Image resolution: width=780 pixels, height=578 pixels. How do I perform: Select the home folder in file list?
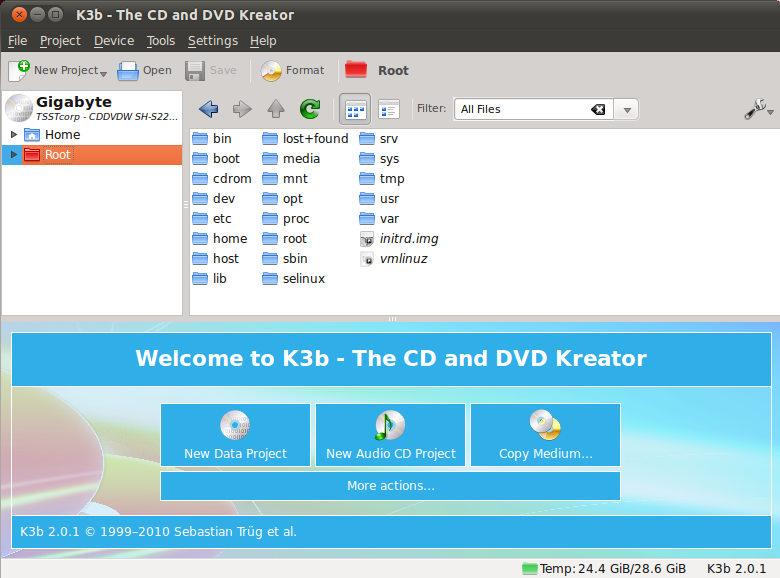[x=220, y=238]
